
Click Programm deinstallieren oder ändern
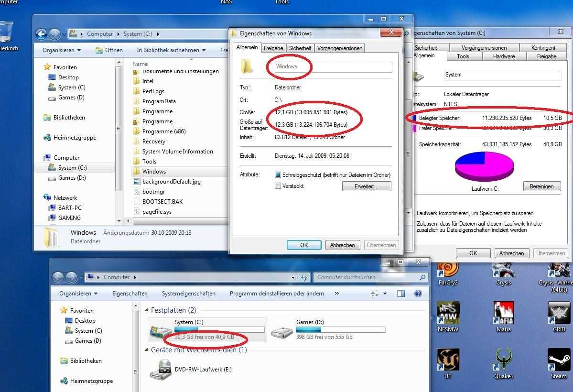pyautogui.click(x=277, y=293)
